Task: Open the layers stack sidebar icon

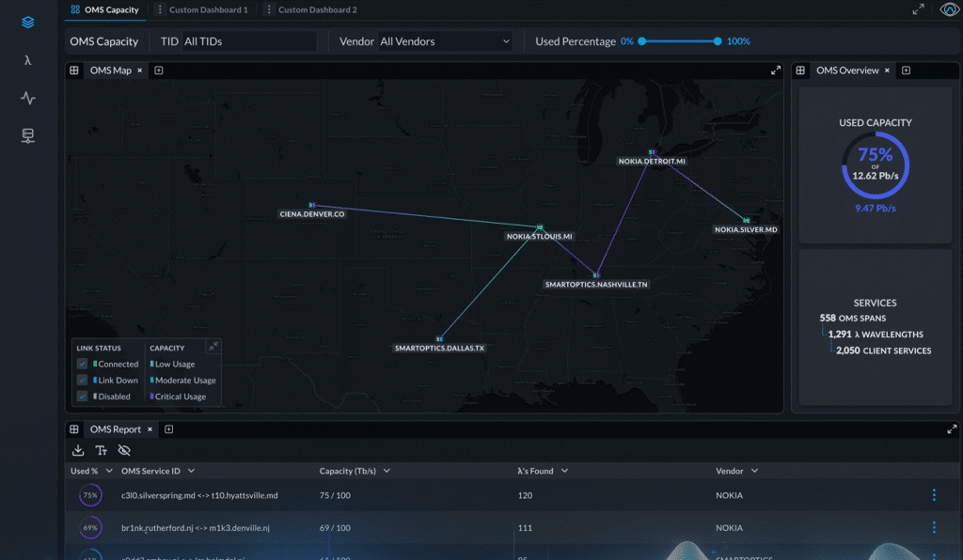Action: pos(27,23)
